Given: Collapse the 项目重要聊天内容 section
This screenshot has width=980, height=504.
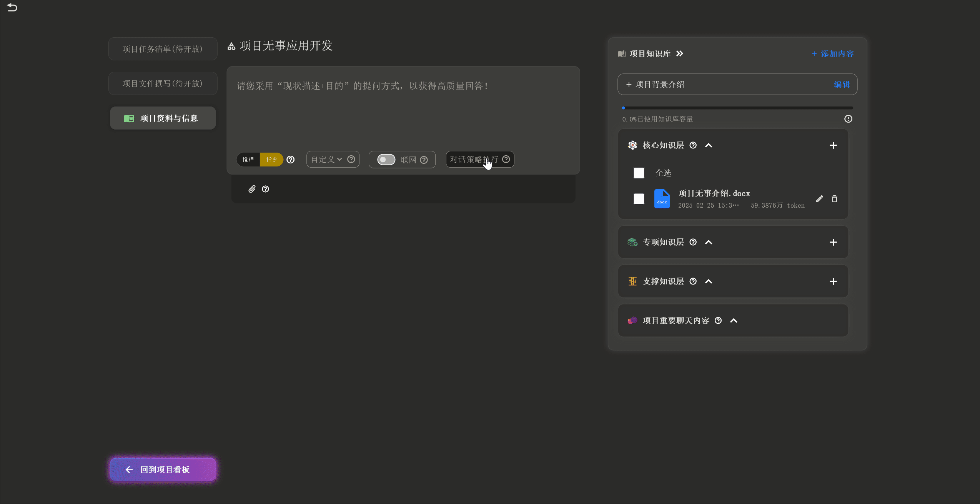Looking at the screenshot, I should 734,321.
